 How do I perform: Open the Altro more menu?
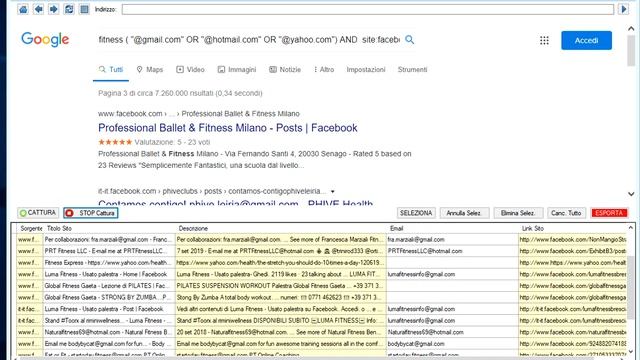click(324, 70)
